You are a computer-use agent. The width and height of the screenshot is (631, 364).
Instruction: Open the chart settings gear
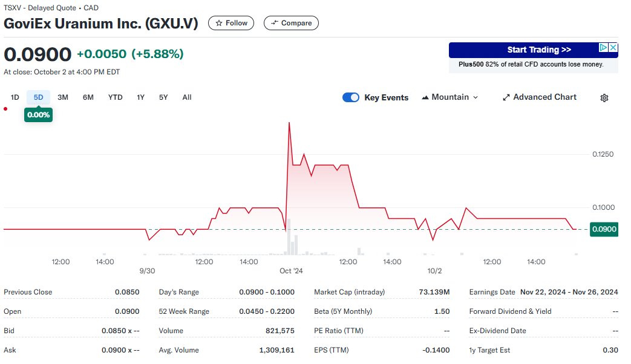pyautogui.click(x=604, y=97)
